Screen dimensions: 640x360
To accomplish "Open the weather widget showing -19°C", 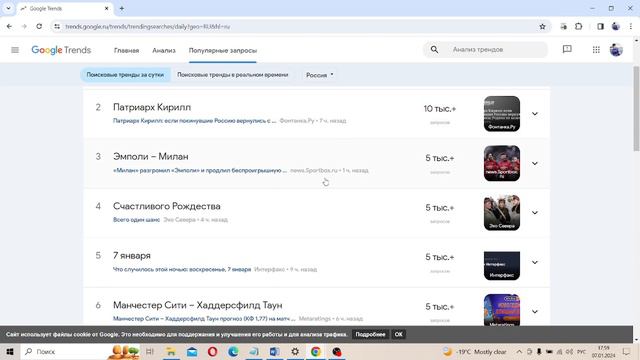I will [474, 351].
